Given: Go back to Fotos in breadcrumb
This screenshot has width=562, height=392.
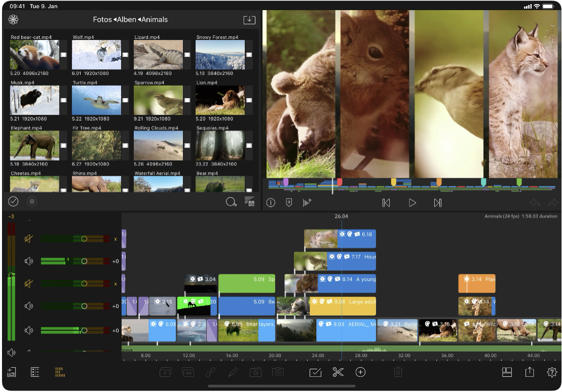Looking at the screenshot, I should click(x=102, y=20).
